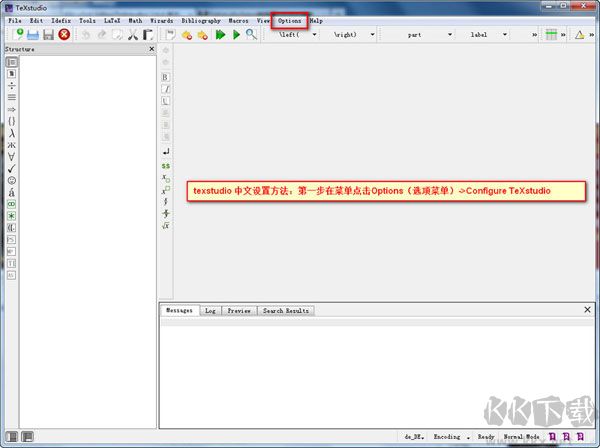600x448 pixels.
Task: Open the Edit menu
Action: (36, 21)
